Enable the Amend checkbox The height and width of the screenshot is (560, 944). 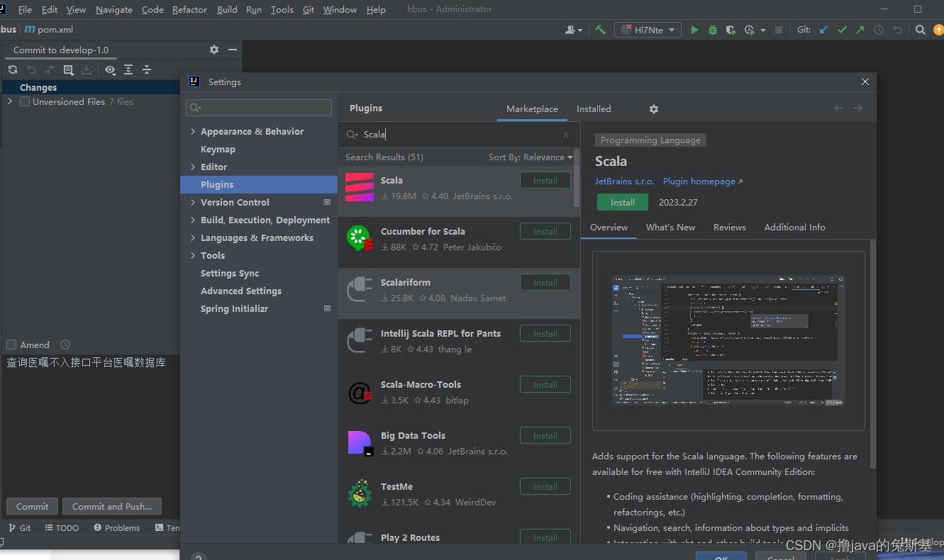tap(11, 345)
